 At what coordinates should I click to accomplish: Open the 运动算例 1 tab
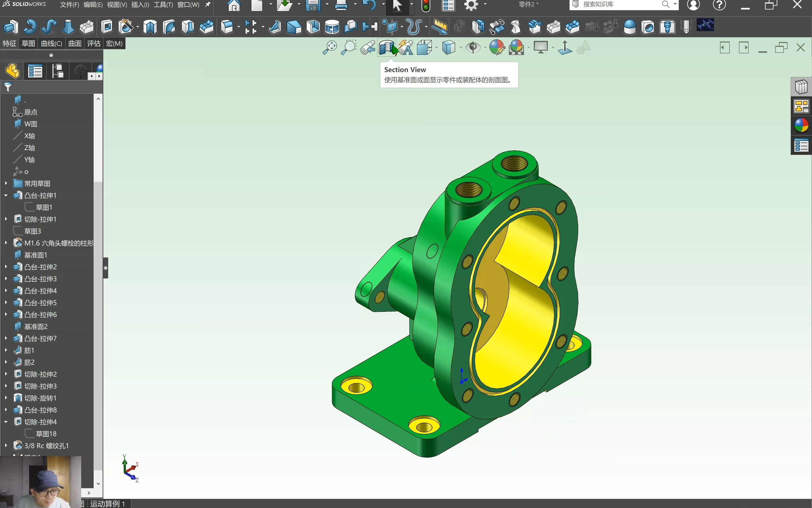(x=107, y=504)
